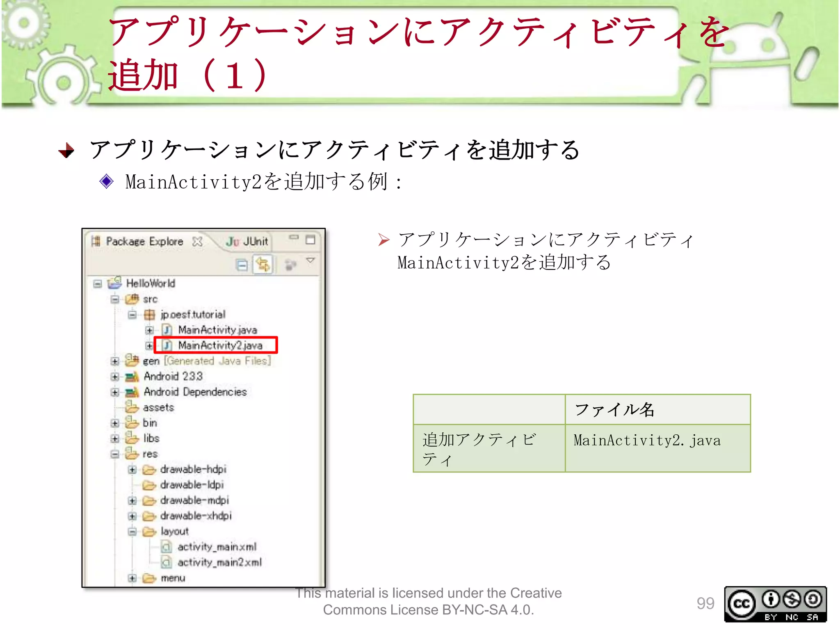
Task: Click the Creative Commons BY-NC-SA badge
Action: (x=775, y=604)
